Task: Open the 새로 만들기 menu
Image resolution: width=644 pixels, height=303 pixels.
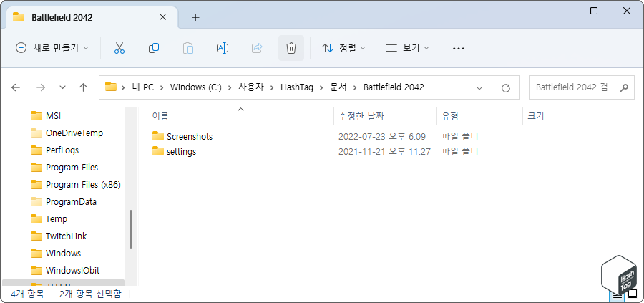Action: 52,48
